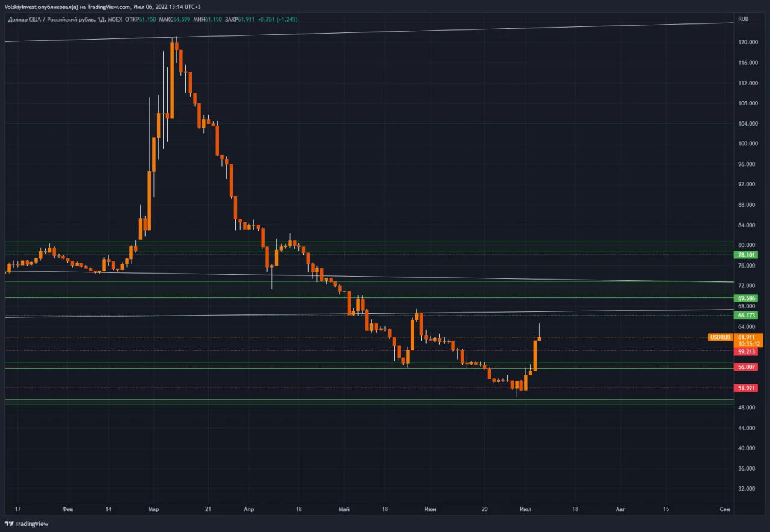Click the 32.000 price axis label
Screen dimensions: 770x532
click(747, 489)
